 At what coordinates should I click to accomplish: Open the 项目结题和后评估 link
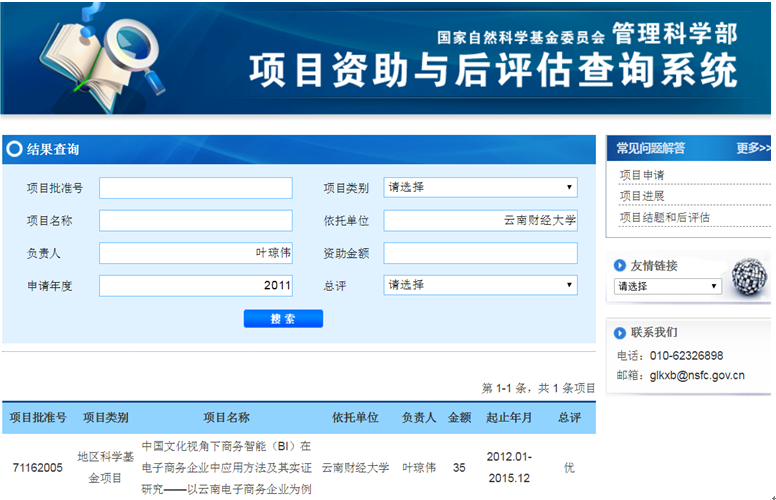click(x=664, y=217)
